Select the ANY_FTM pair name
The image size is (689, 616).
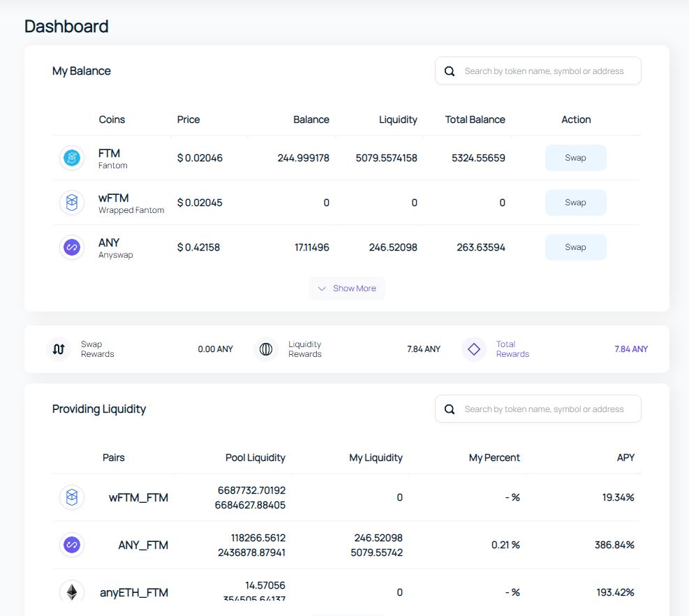(x=143, y=545)
